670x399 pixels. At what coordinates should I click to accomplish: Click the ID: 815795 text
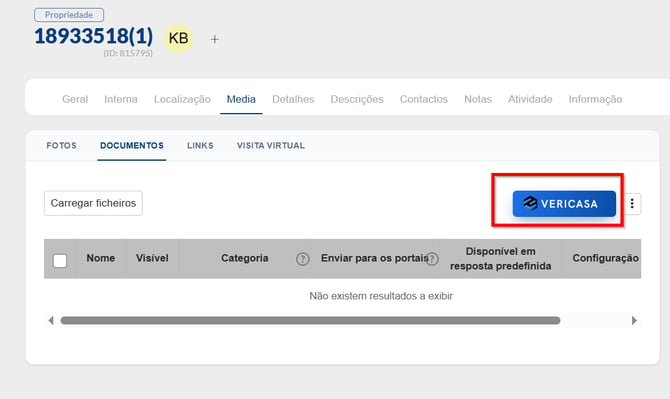coord(128,53)
